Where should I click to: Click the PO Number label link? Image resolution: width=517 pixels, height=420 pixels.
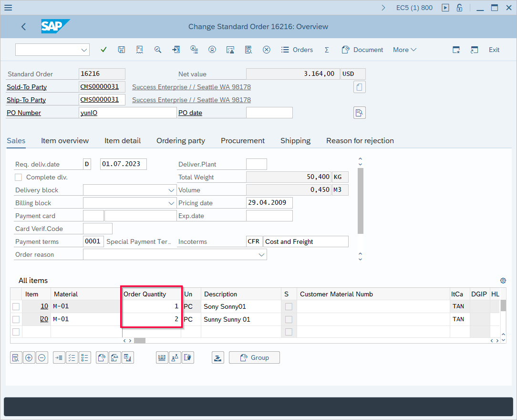24,113
